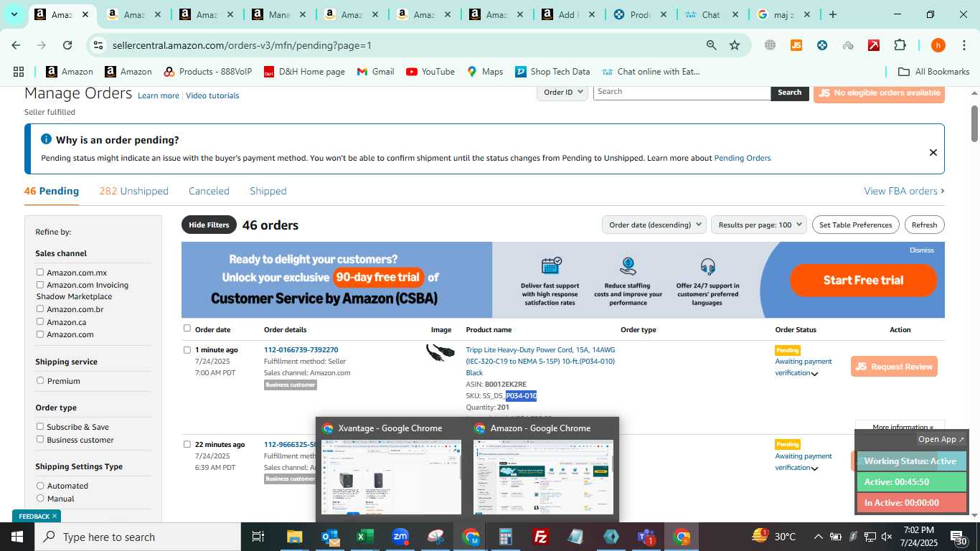Open the Pending Orders help link
Viewport: 980px width, 551px height.
coord(742,158)
